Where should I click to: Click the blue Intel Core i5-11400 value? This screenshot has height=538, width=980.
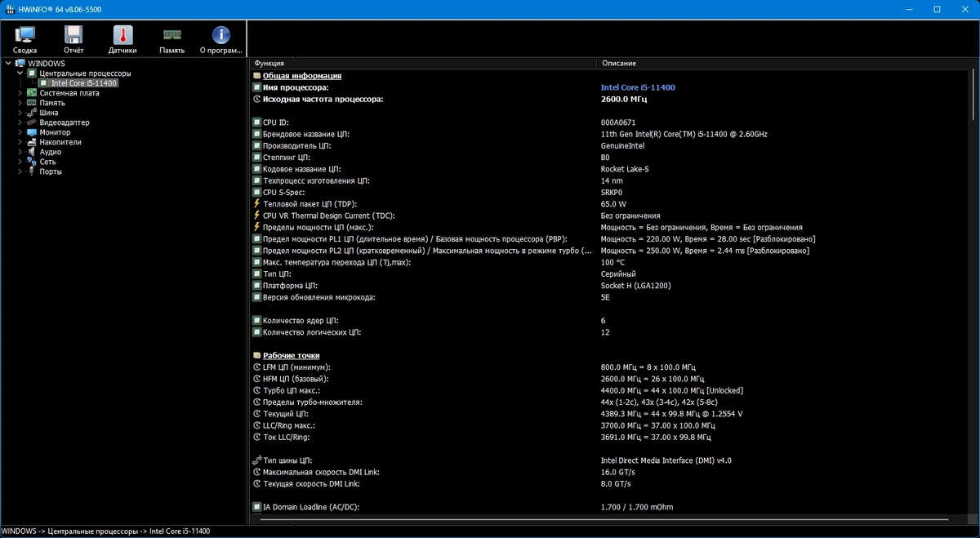[x=638, y=87]
